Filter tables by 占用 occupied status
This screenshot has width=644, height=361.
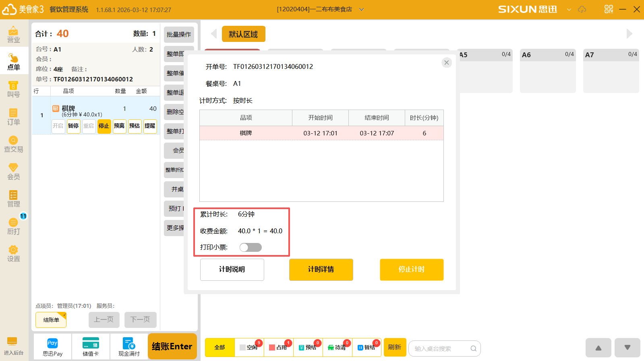278,347
